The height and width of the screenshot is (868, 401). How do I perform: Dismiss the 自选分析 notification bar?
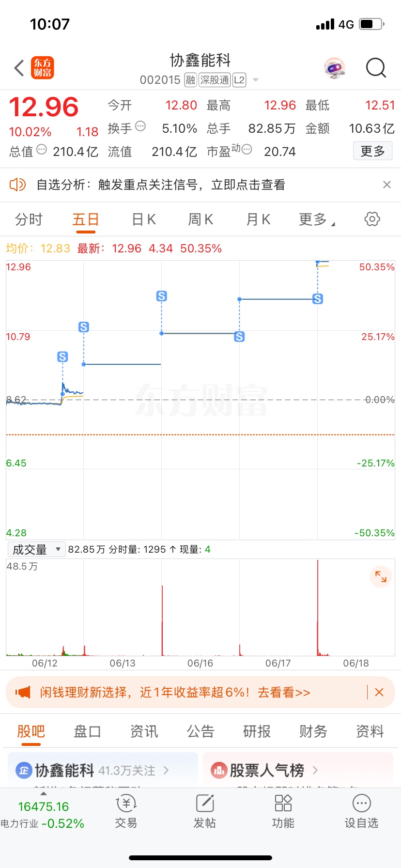coord(387,185)
